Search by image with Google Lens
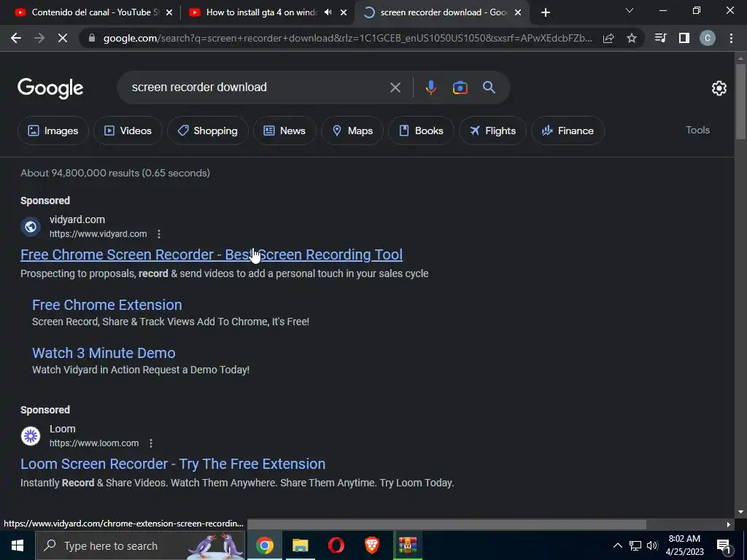This screenshot has width=747, height=560. pos(460,87)
